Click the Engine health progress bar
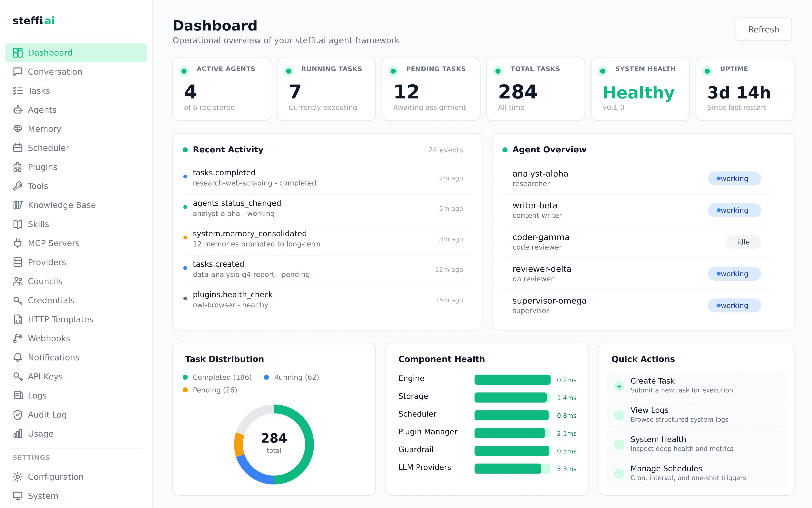 point(512,380)
